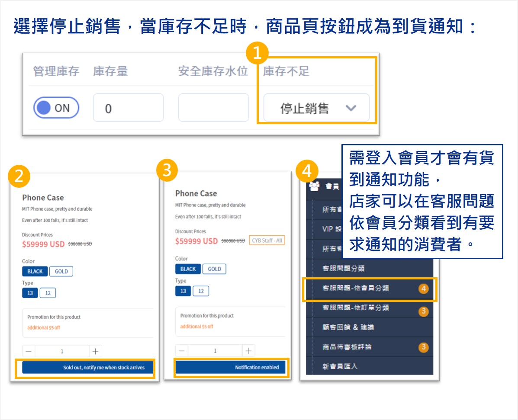Click the empty 安全庫存水位 input field
Viewport: 518px width, 420px height.
(x=213, y=108)
